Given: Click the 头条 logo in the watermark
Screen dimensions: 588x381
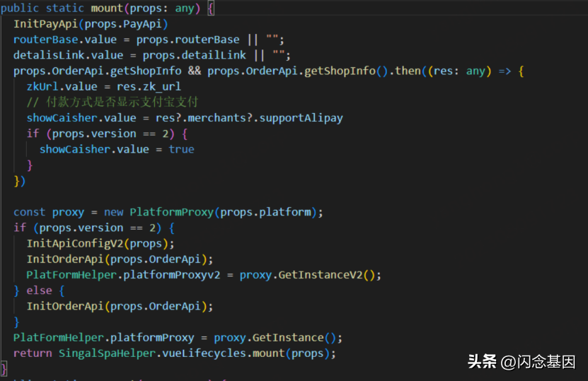Looking at the screenshot, I should (483, 362).
